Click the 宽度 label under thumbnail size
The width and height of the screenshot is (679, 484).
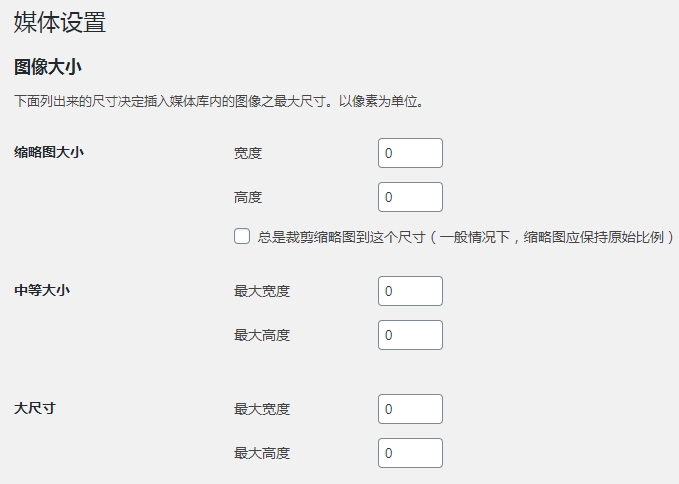click(248, 153)
